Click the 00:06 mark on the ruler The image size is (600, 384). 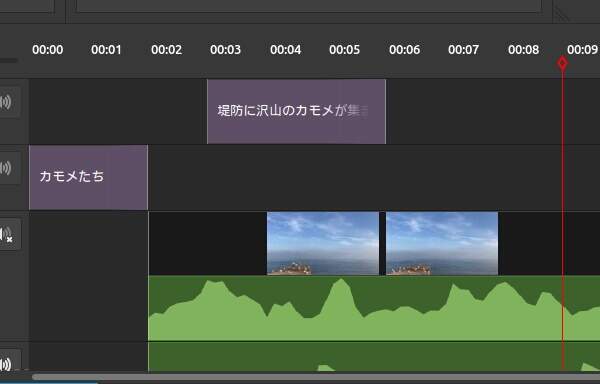(x=404, y=50)
